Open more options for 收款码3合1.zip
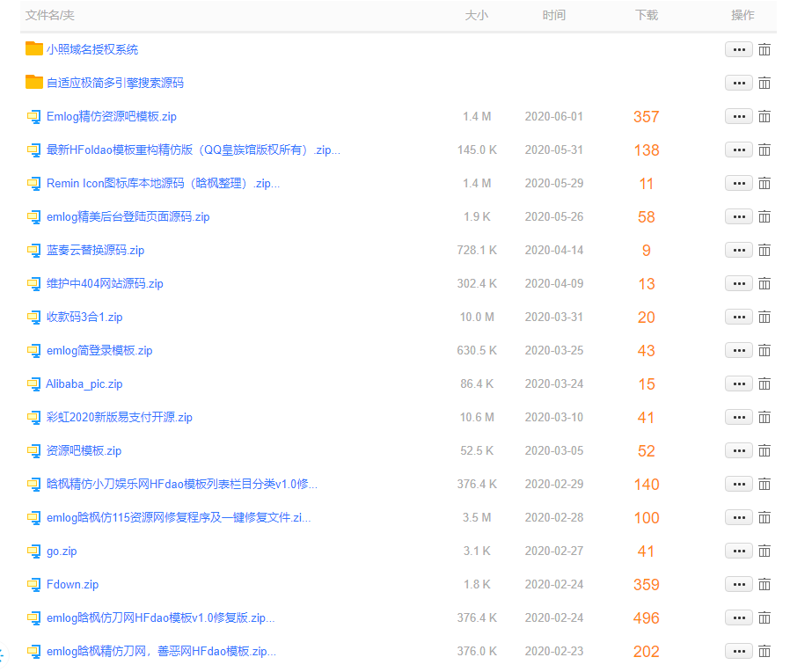Screen dimensions: 812x672 click(739, 317)
